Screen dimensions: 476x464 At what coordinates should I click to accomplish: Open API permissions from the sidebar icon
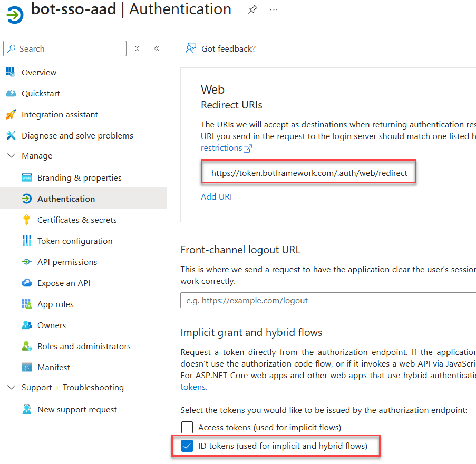28,262
